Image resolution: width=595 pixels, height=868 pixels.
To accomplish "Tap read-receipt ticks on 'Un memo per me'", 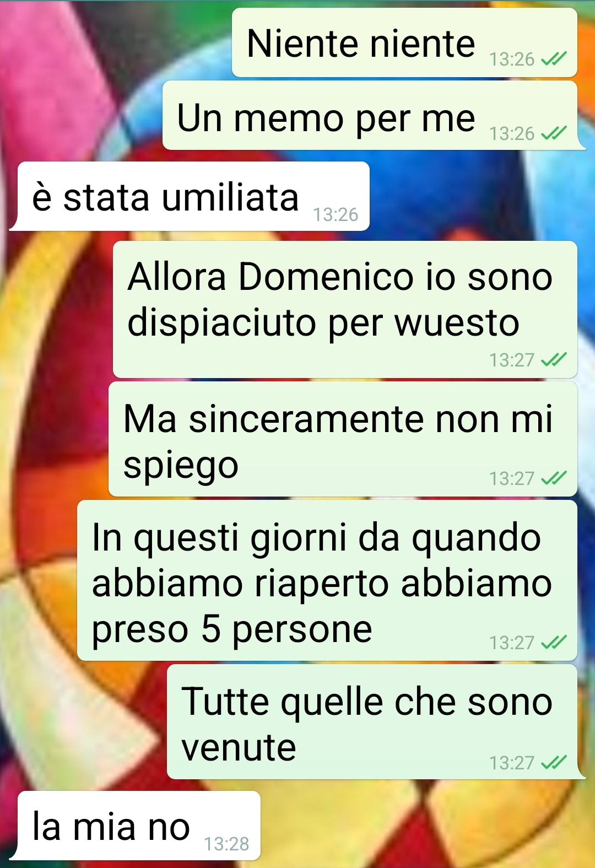I will click(554, 133).
